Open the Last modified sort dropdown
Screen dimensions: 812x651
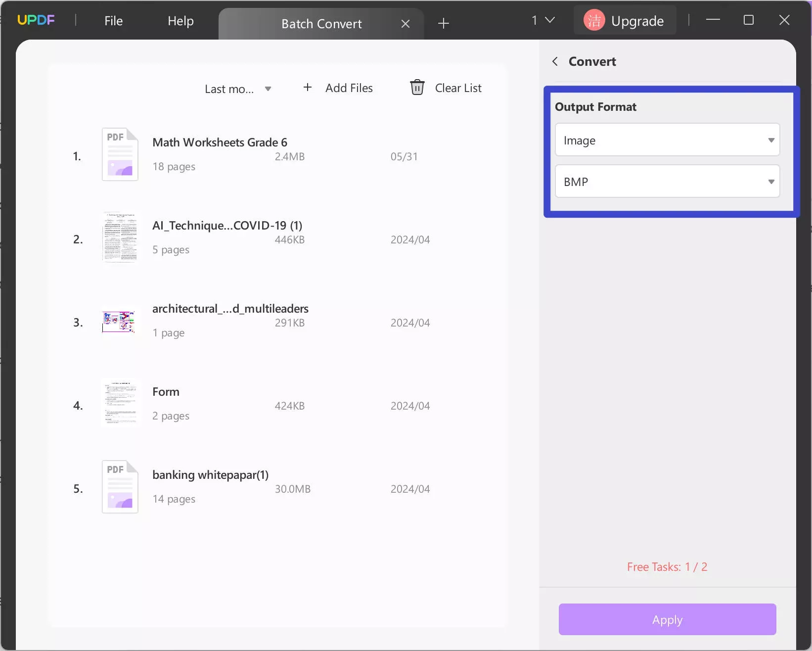tap(238, 89)
